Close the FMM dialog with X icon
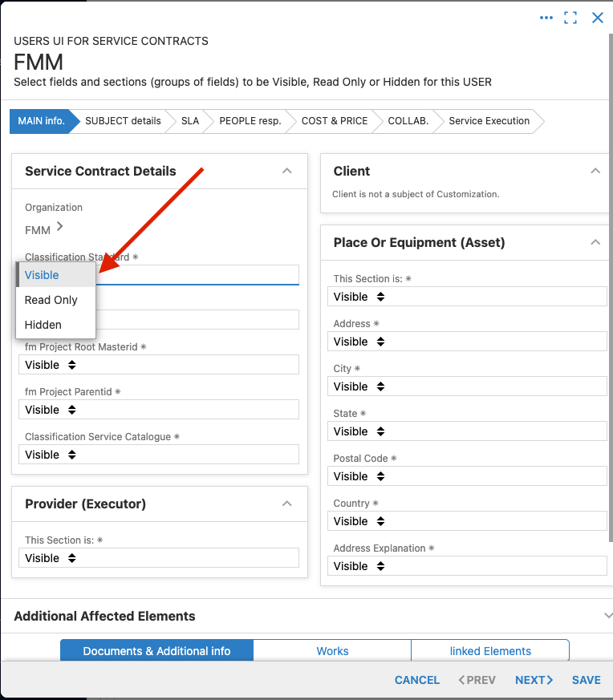Screen dimensions: 613x700 click(x=598, y=18)
